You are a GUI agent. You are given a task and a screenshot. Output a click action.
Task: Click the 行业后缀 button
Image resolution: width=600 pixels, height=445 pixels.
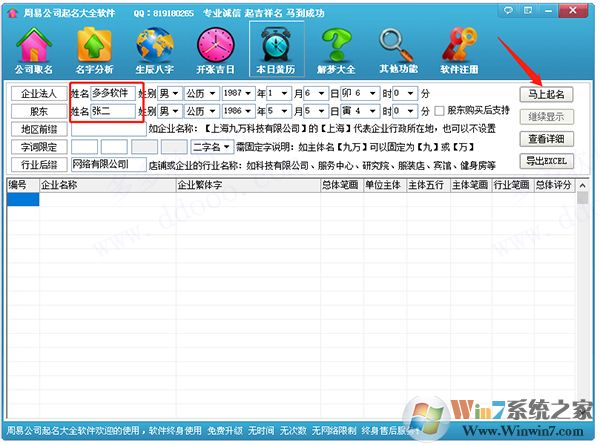[x=39, y=165]
